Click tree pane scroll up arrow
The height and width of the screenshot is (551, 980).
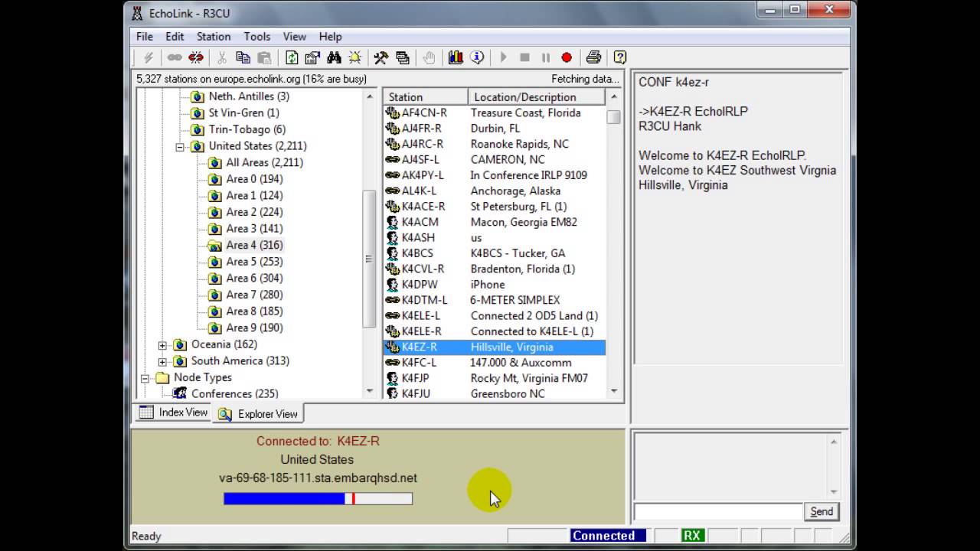coord(370,97)
